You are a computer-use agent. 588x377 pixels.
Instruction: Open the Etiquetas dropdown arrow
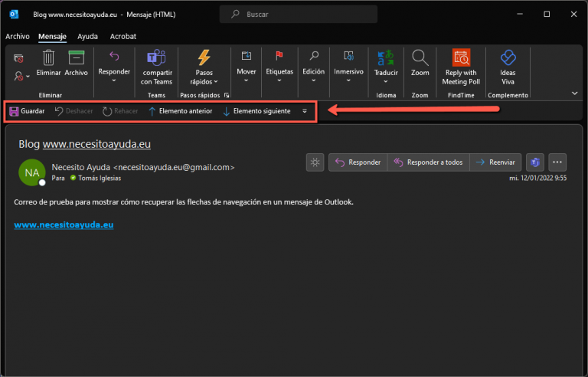[279, 80]
